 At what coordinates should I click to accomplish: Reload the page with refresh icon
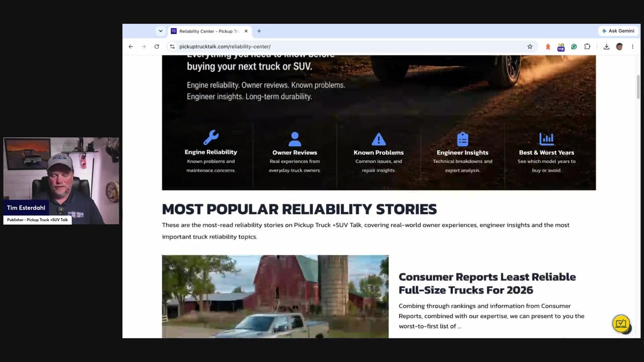point(156,46)
